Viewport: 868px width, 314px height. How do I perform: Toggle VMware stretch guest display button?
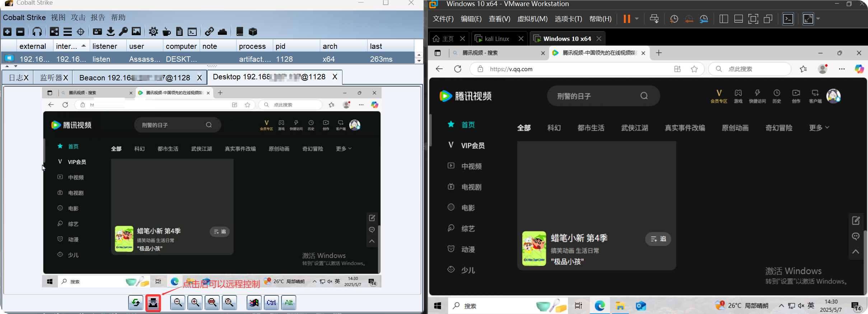coord(808,19)
